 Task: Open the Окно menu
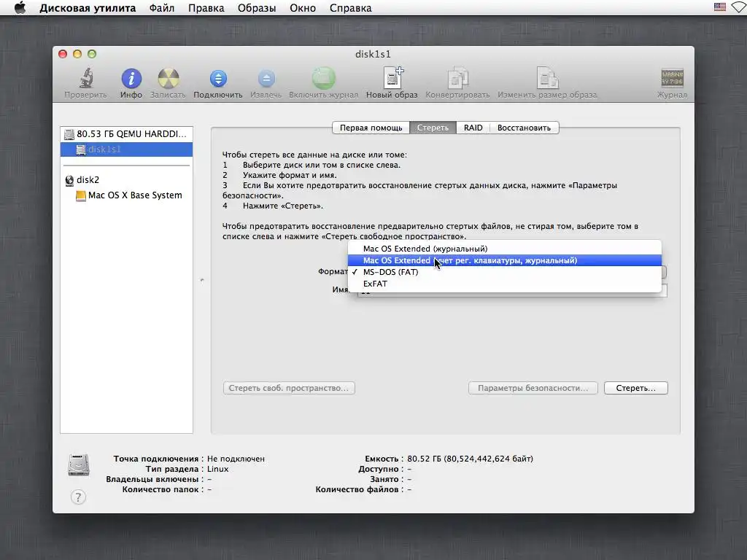303,8
